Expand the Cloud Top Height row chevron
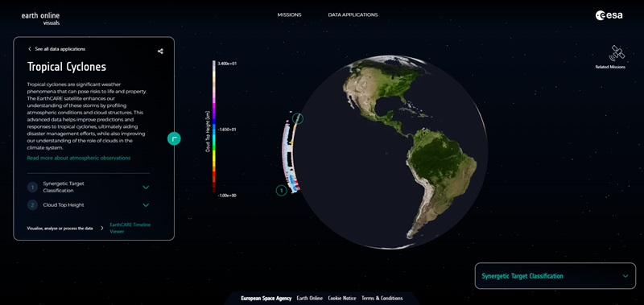644x305 pixels. (146, 205)
